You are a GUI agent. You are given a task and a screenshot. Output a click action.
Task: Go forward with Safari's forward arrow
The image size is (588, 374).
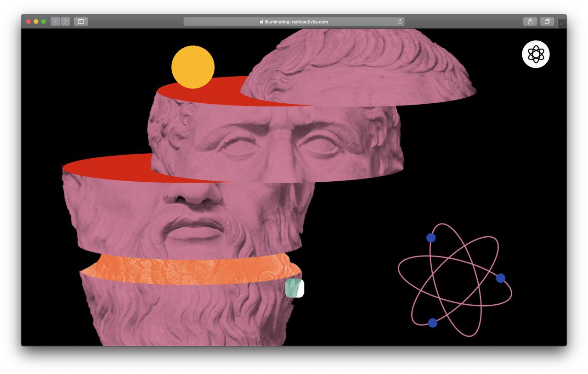coord(65,22)
